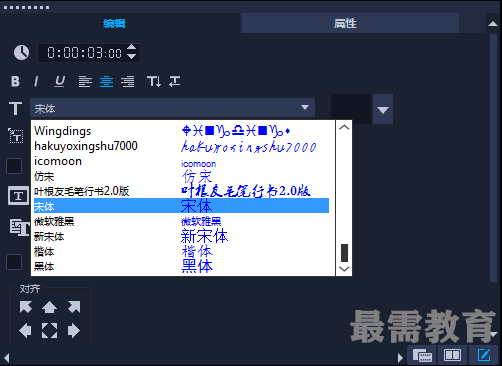Align title to the left middle
Screen dimensions: 502x366
25,331
